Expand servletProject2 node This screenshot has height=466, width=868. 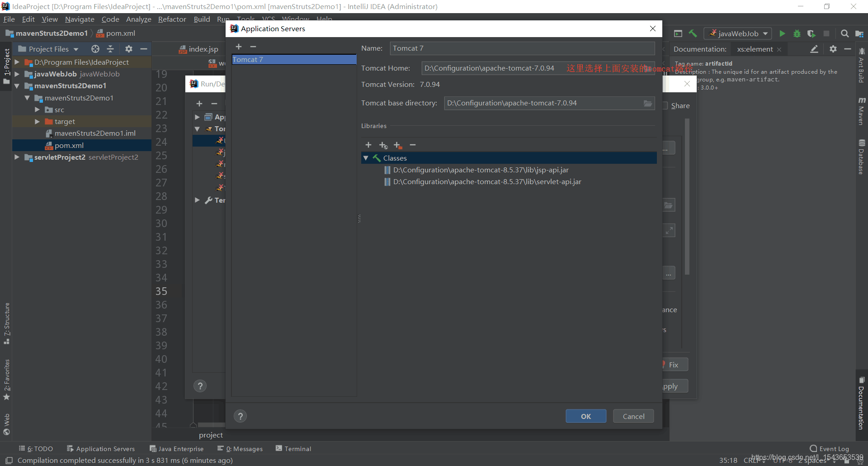click(17, 157)
